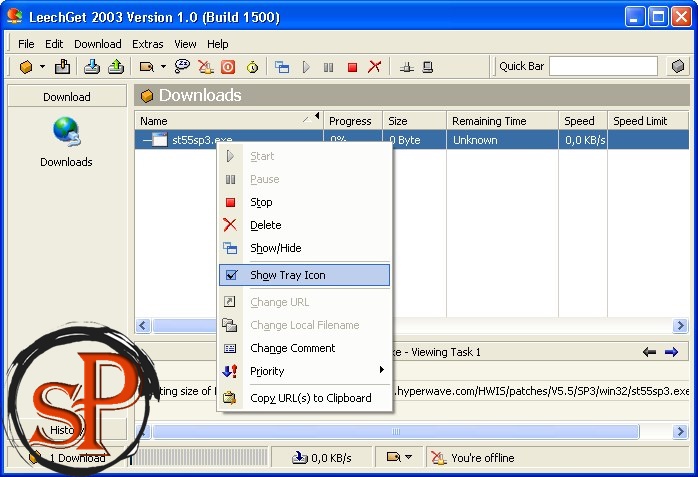Click the Pause icon in the toolbar
The height and width of the screenshot is (477, 698).
[x=329, y=67]
